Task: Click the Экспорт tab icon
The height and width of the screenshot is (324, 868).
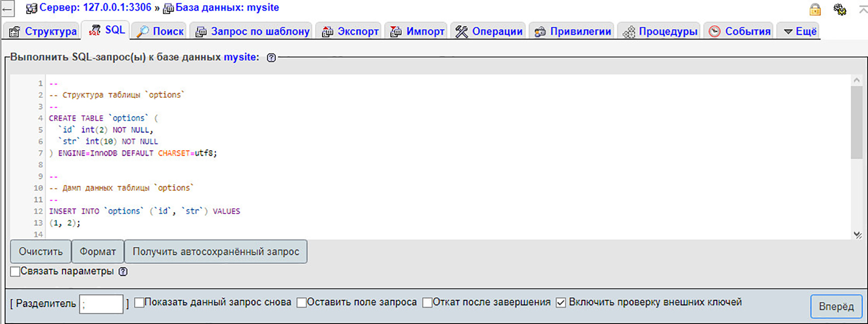Action: [x=327, y=32]
